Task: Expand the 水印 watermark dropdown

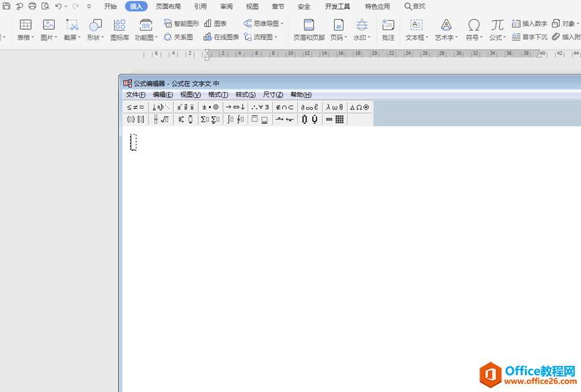Action: tap(361, 37)
